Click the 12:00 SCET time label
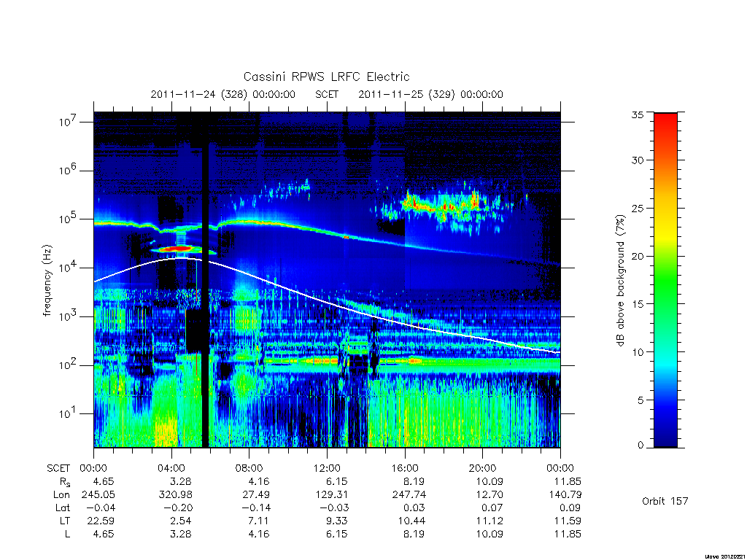Viewport: 747px width, 560px height. [328, 468]
